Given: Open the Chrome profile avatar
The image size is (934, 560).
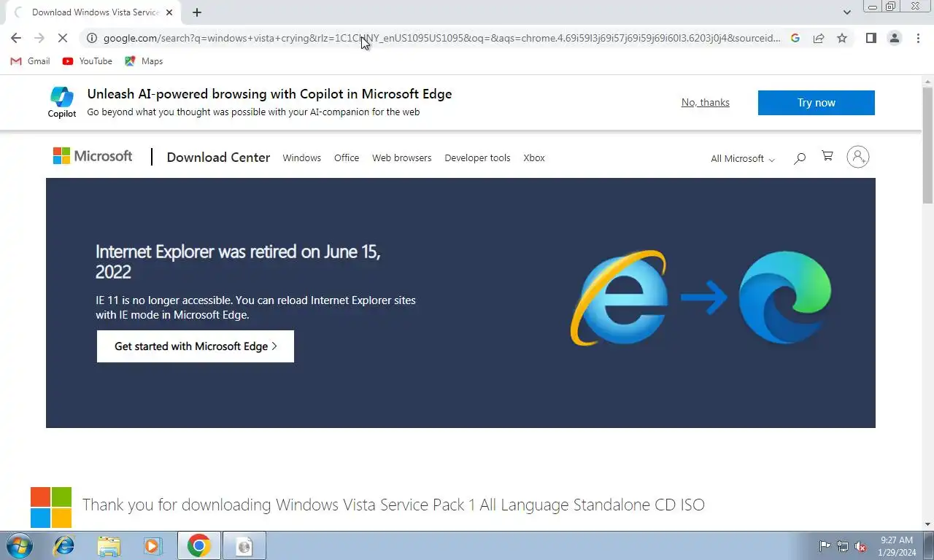Looking at the screenshot, I should point(895,38).
